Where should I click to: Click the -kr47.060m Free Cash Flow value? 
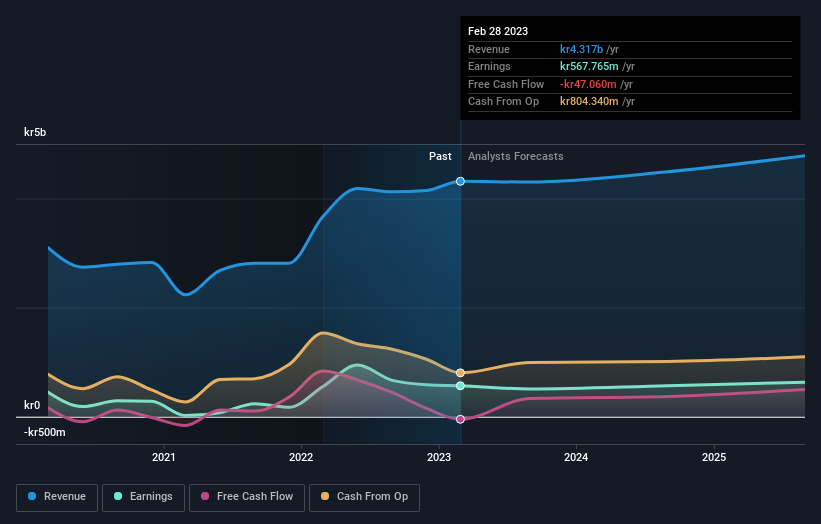click(588, 84)
